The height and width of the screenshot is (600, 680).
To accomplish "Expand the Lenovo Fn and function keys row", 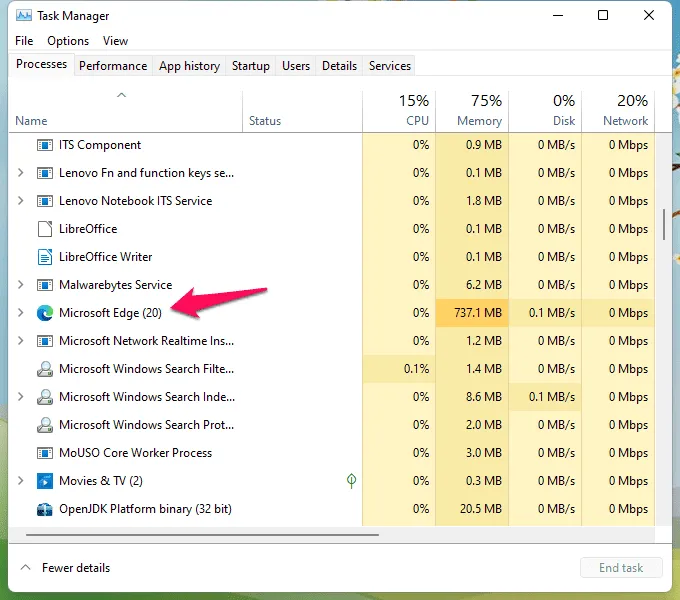I will coord(20,173).
